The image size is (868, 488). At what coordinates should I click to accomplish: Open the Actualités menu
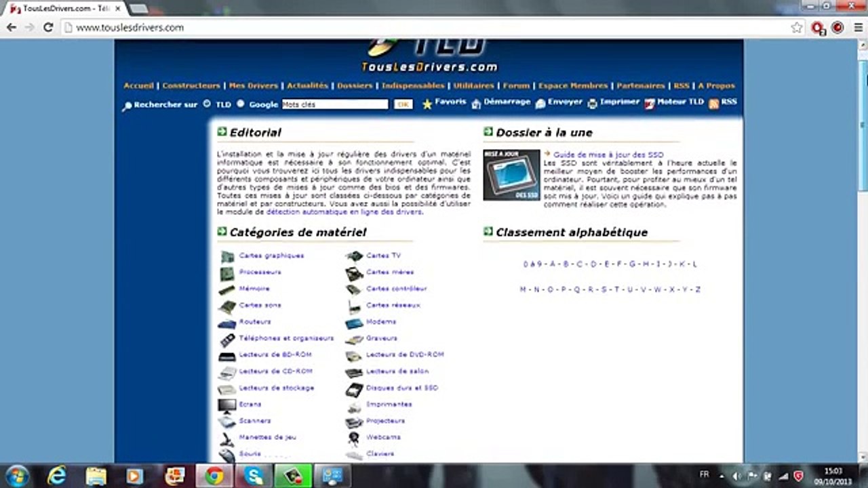click(307, 86)
